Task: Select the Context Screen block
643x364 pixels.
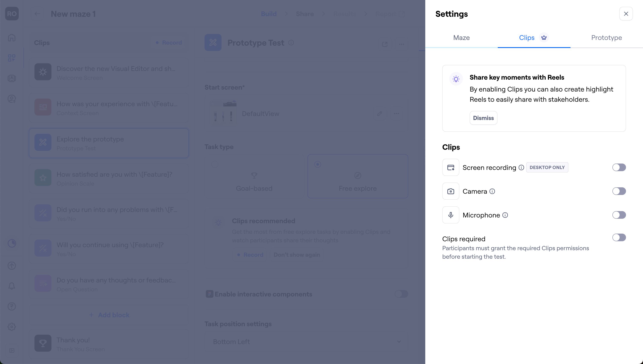Action: (x=109, y=108)
